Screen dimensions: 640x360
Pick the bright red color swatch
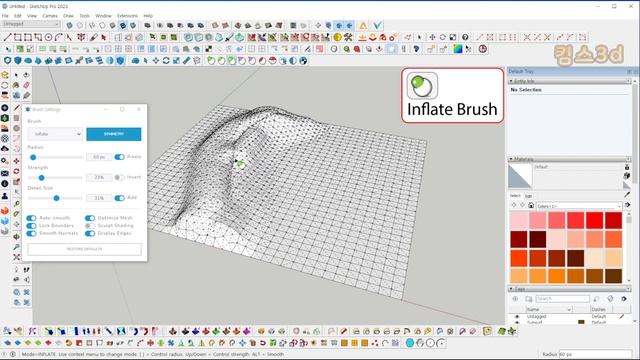(595, 220)
